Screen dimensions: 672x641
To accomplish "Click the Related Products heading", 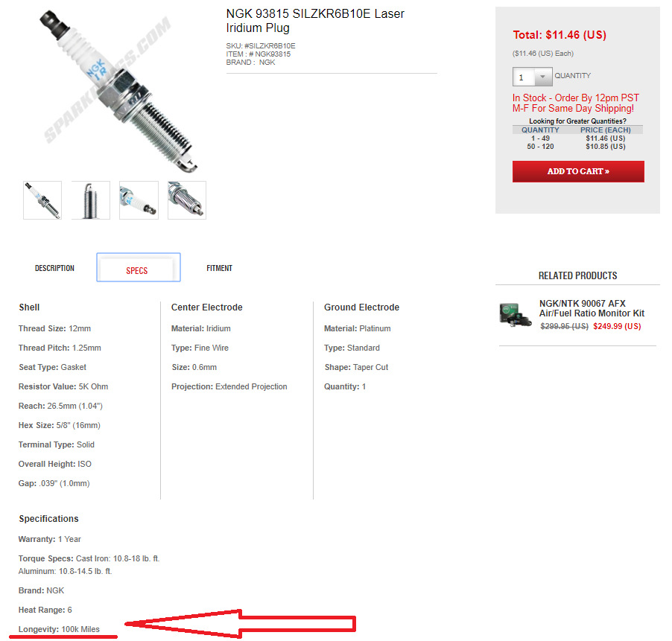I will [577, 275].
